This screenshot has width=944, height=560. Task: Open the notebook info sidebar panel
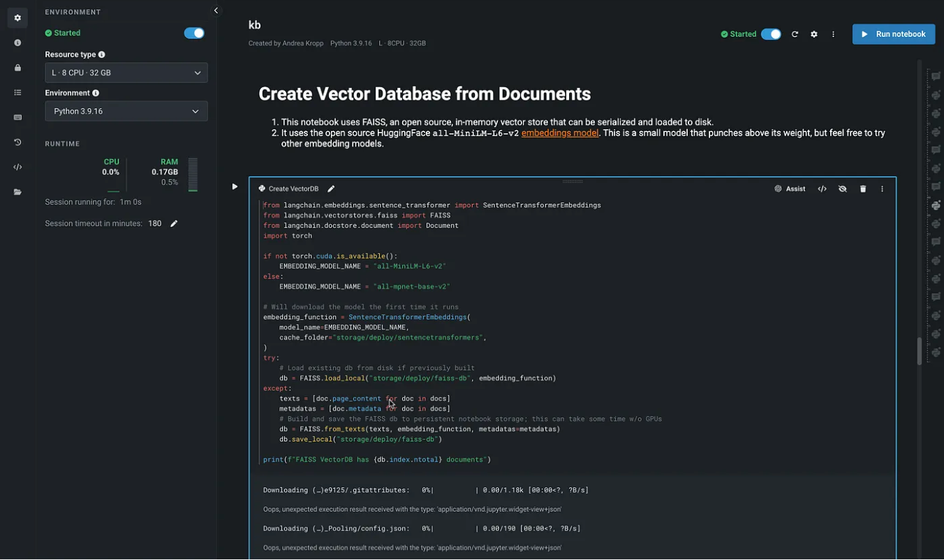click(x=17, y=43)
